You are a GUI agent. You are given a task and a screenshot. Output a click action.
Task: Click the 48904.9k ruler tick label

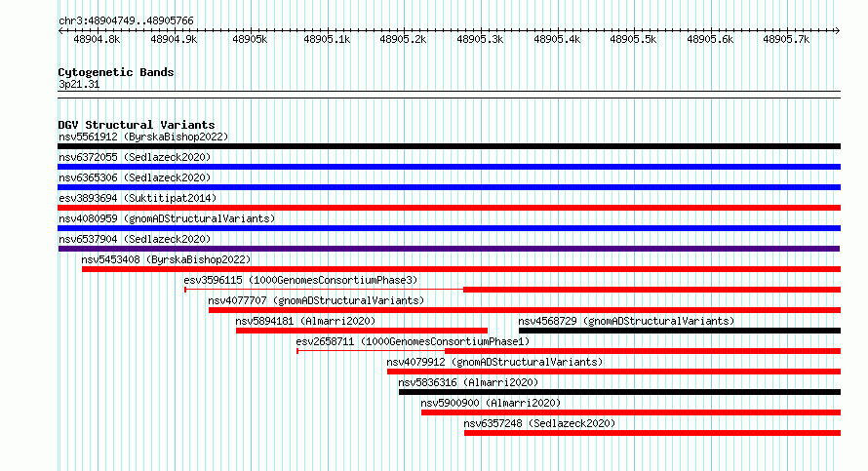[x=174, y=40]
